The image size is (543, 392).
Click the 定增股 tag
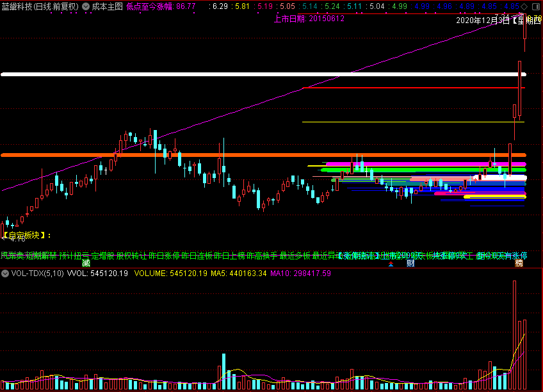coord(102,256)
